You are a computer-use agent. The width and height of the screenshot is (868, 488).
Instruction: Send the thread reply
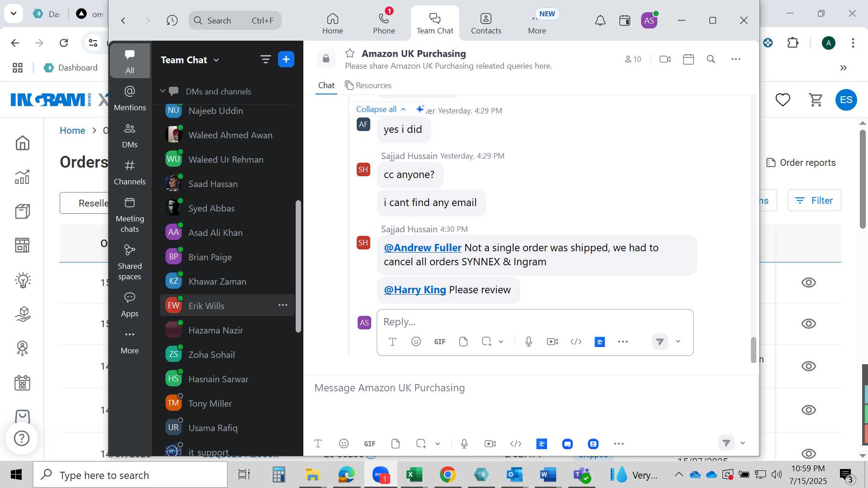660,342
